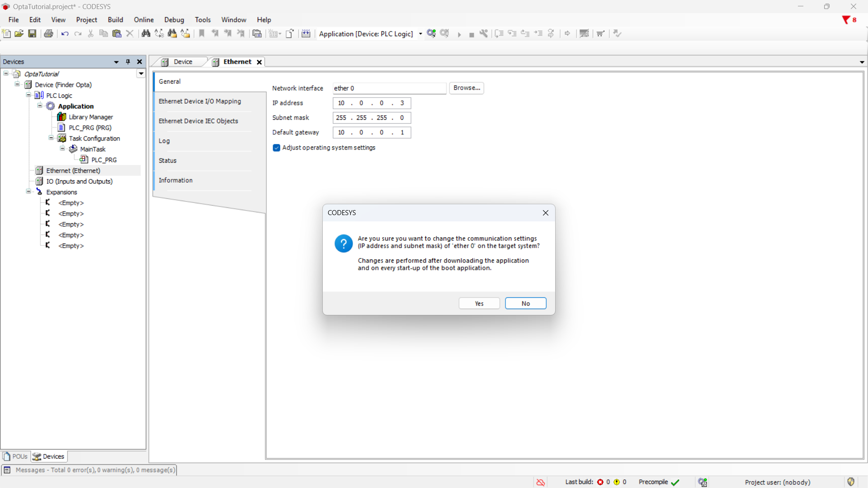Viewport: 868px width, 488px height.
Task: Collapse the Task Configuration tree node
Action: pos(51,138)
